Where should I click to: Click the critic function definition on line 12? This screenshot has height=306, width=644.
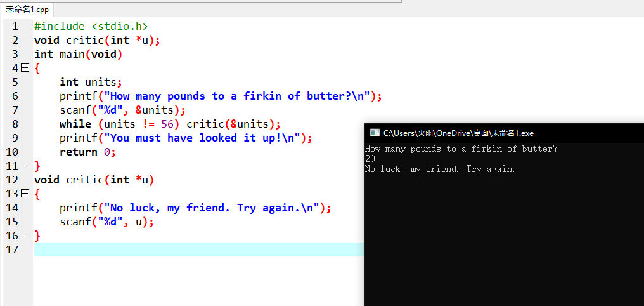point(94,180)
